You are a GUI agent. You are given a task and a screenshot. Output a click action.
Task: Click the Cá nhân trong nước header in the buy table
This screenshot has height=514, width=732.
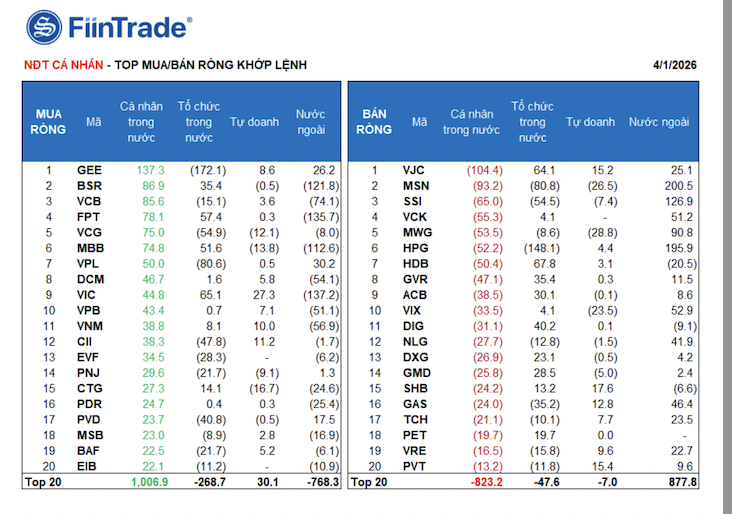click(142, 122)
